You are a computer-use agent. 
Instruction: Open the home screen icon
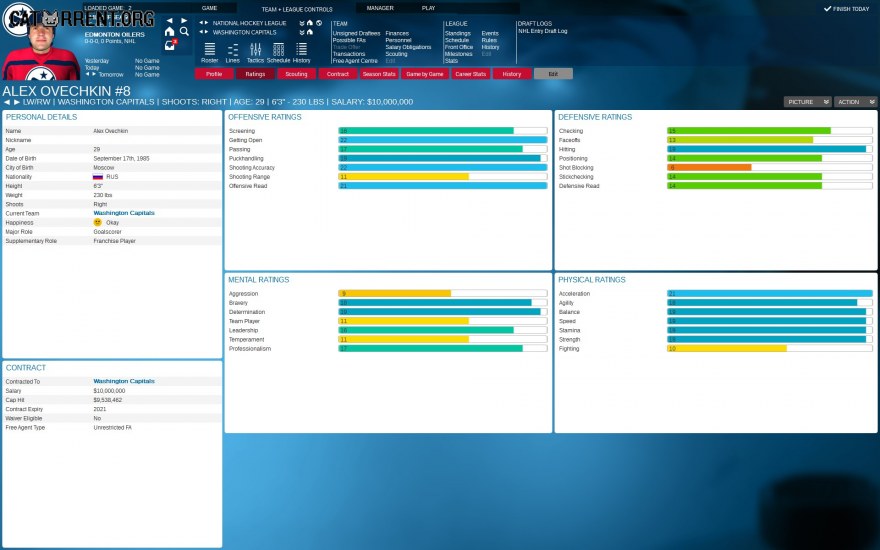click(x=169, y=32)
